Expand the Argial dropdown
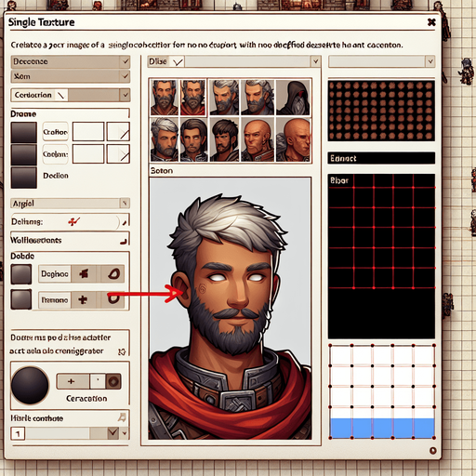The height and width of the screenshot is (476, 476). pos(70,204)
